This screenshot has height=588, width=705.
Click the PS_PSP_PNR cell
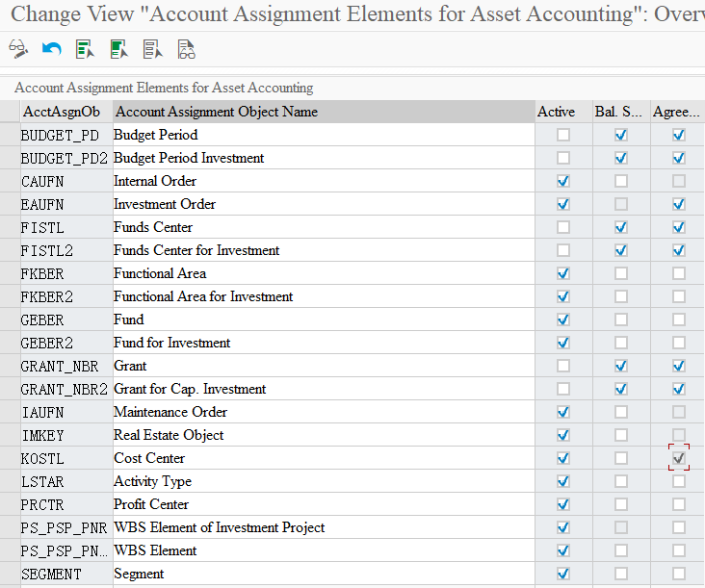click(66, 527)
